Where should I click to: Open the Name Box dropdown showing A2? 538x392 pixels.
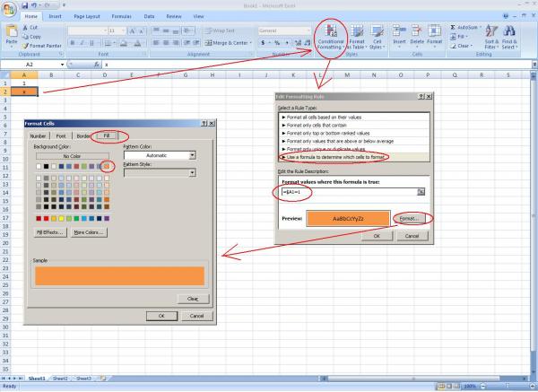point(61,65)
